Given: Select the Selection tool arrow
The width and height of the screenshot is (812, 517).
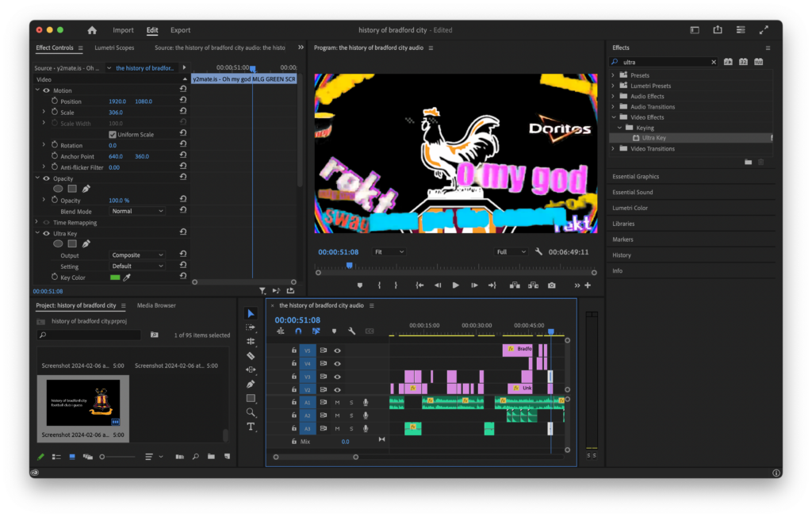Looking at the screenshot, I should point(251,313).
